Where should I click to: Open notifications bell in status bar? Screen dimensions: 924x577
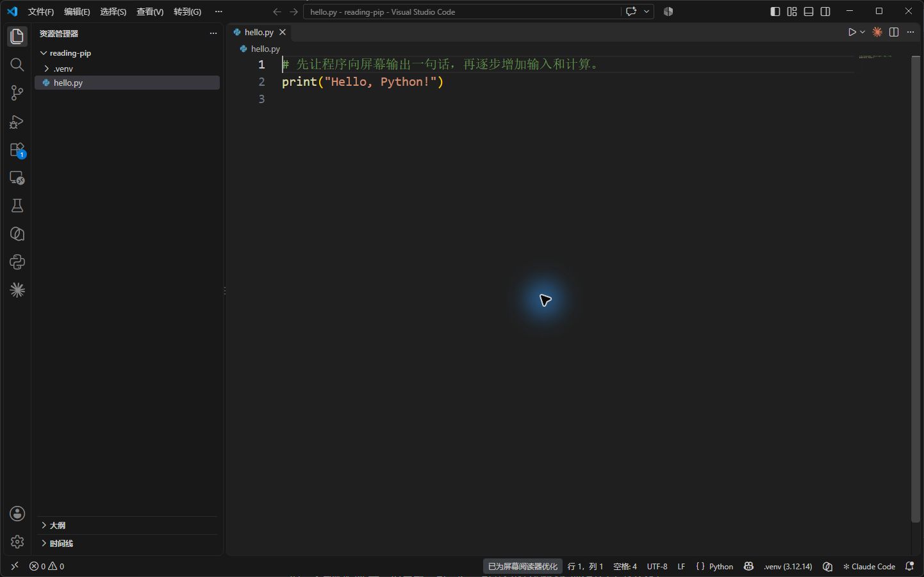909,566
